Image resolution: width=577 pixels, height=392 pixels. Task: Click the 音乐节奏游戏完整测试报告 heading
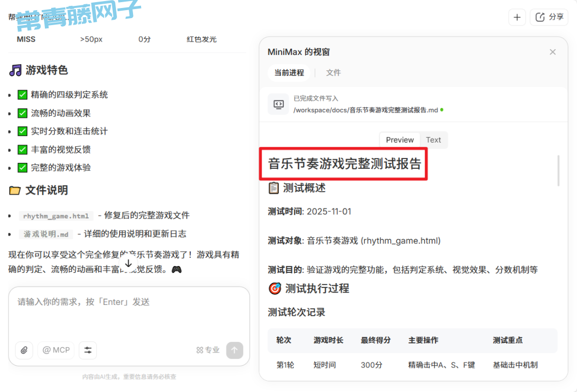[x=345, y=164]
